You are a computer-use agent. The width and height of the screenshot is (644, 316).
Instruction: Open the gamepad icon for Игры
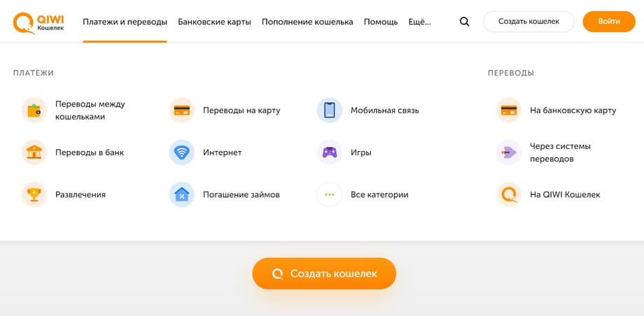pyautogui.click(x=330, y=152)
